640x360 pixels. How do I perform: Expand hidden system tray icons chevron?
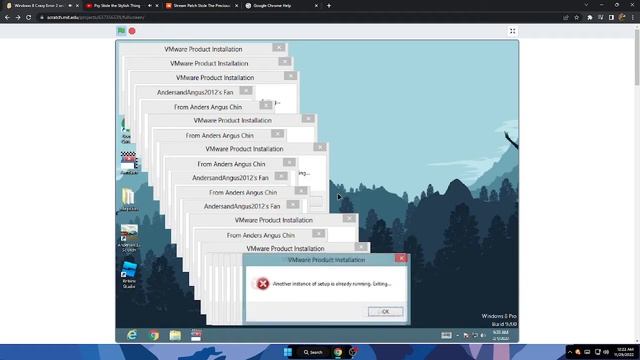570,352
